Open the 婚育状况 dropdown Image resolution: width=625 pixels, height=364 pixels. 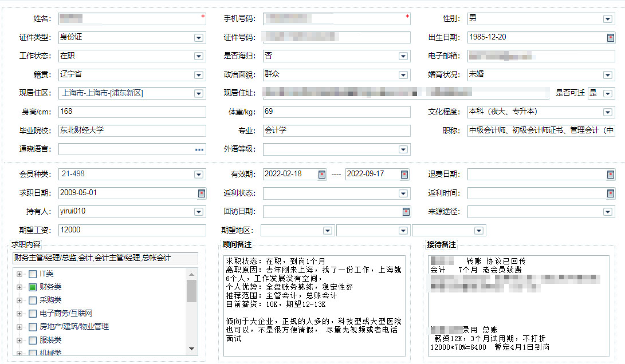tap(607, 75)
